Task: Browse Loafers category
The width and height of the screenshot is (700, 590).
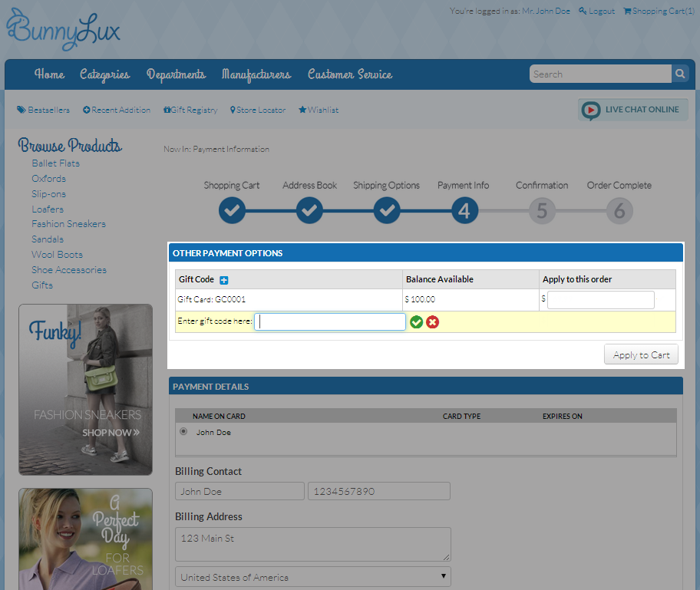Action: pyautogui.click(x=48, y=209)
